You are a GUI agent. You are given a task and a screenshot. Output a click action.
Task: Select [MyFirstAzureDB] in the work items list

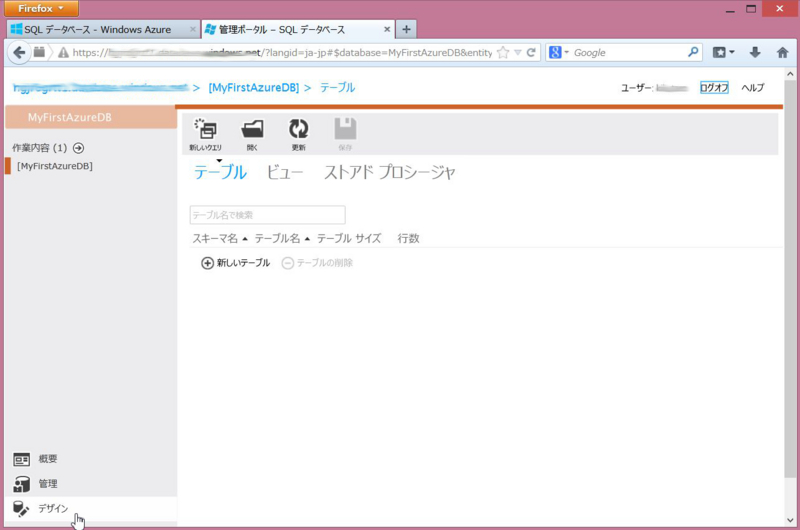[55, 166]
